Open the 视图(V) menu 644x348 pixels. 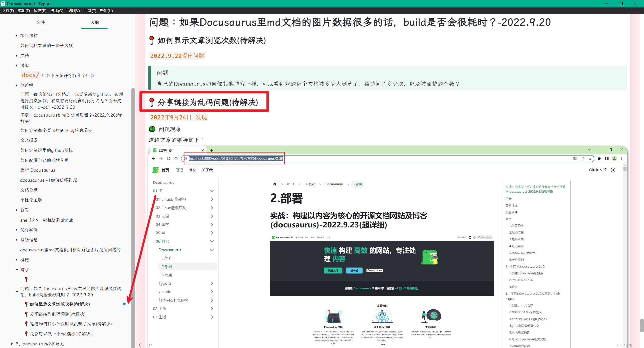pyautogui.click(x=73, y=11)
